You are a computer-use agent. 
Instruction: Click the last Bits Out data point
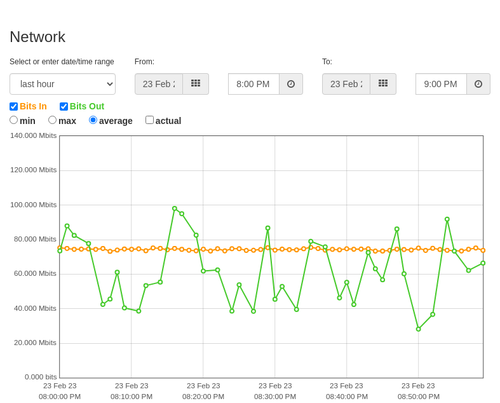(483, 263)
